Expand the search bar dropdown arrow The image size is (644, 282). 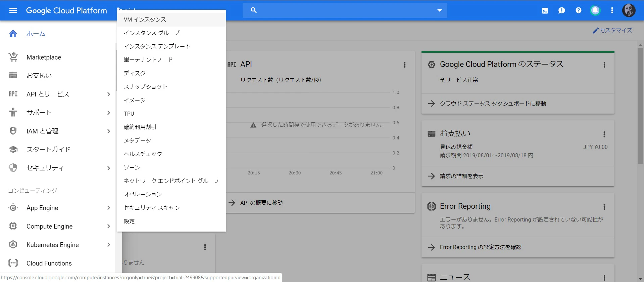click(440, 10)
